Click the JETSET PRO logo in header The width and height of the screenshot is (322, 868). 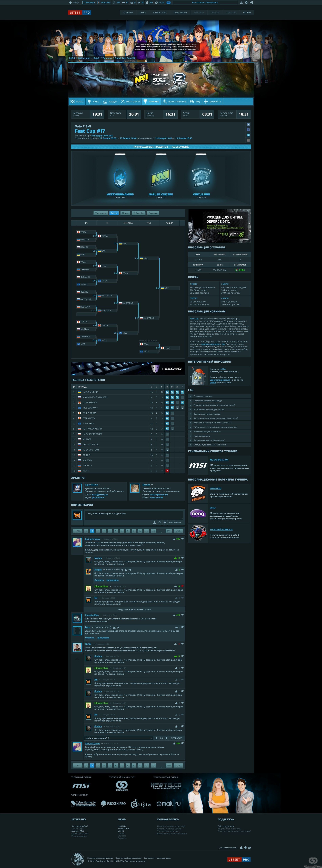click(80, 13)
